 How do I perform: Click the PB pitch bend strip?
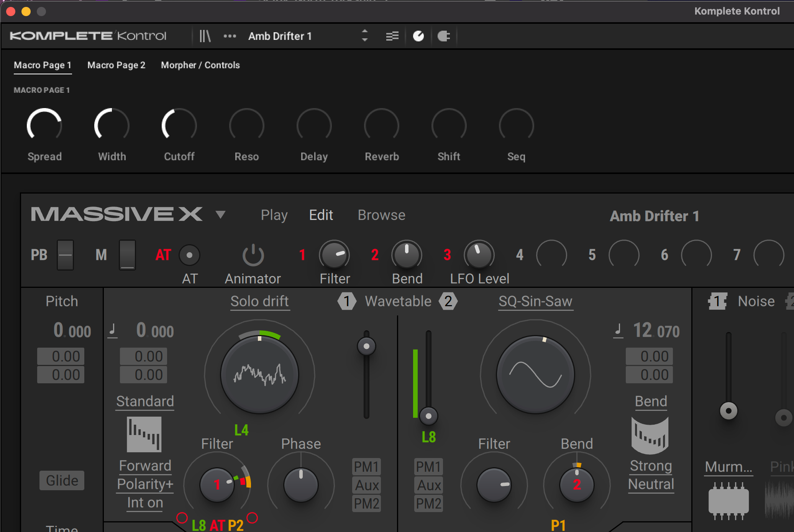click(65, 255)
